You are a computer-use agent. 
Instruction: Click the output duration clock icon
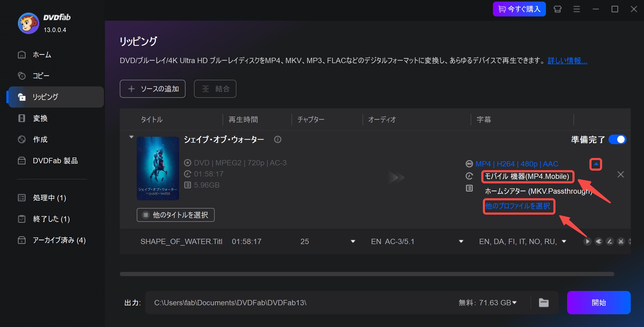[x=469, y=176]
